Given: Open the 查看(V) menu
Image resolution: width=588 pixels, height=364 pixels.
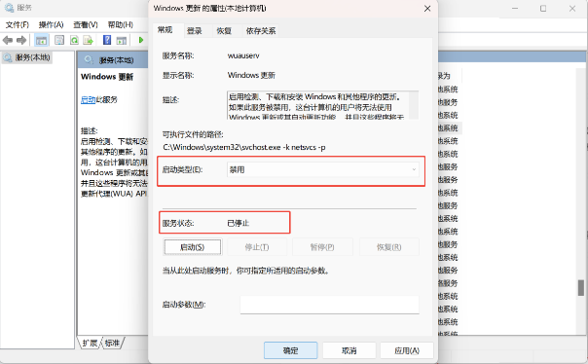Looking at the screenshot, I should [86, 24].
